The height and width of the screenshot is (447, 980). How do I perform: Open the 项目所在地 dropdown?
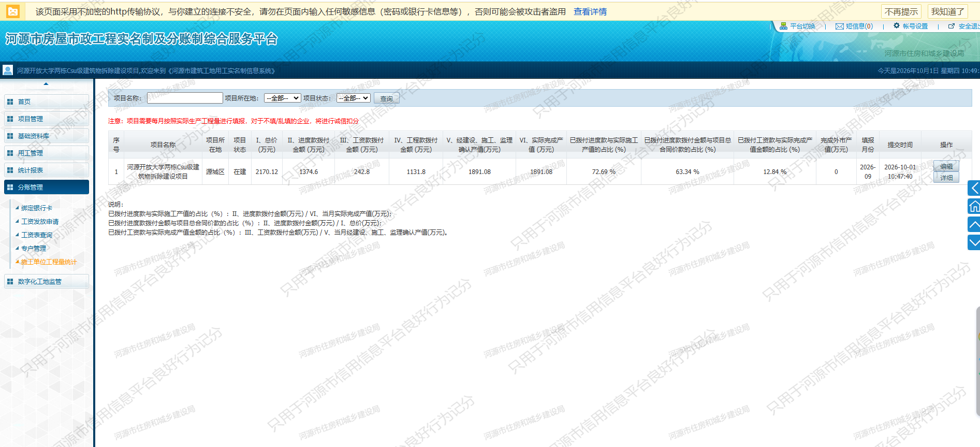(x=282, y=98)
